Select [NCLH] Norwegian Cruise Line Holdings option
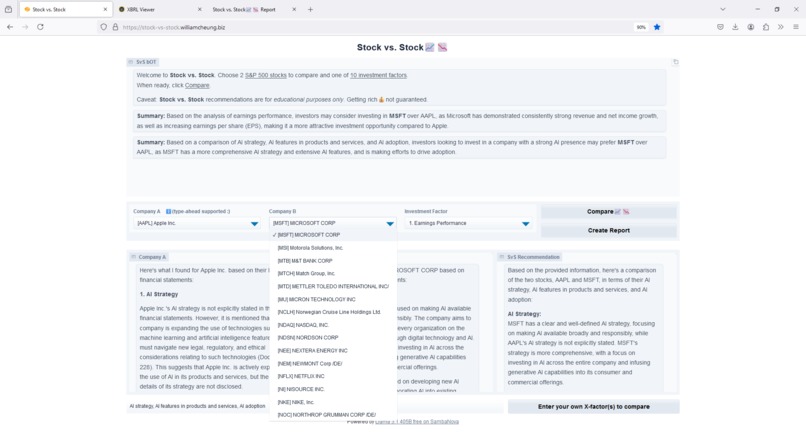This screenshot has width=806, height=433. [333, 312]
